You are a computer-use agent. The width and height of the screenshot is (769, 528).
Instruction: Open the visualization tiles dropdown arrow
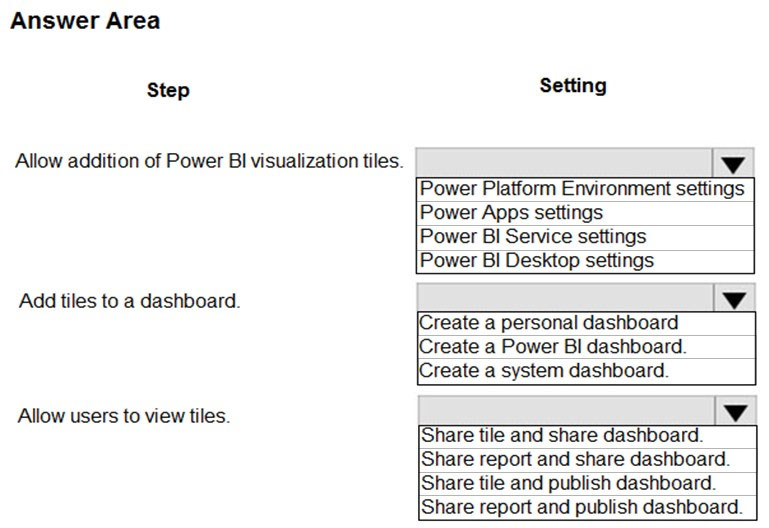[x=733, y=164]
